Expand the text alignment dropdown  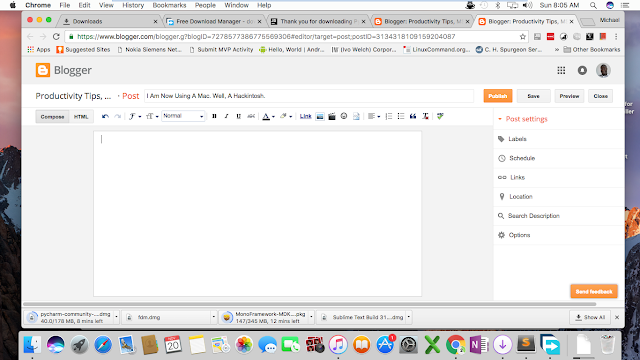coord(374,116)
